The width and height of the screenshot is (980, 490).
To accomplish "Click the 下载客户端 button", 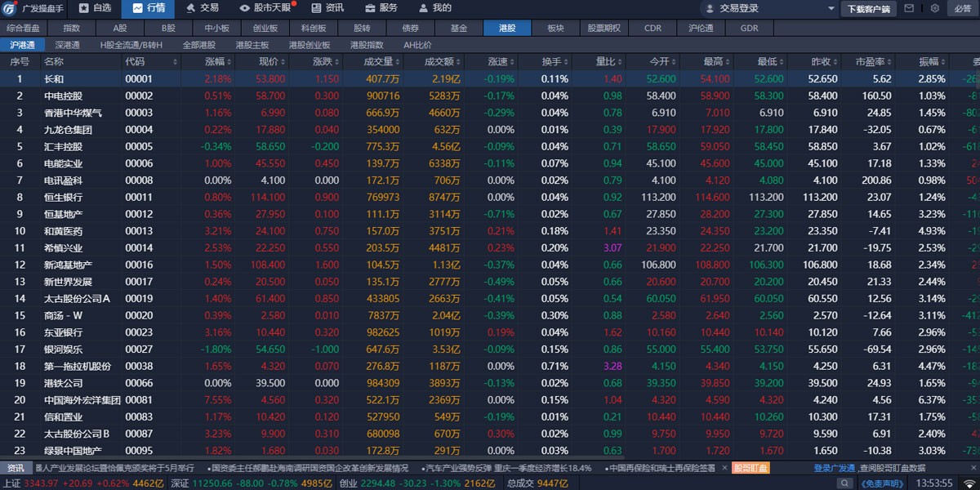I will [868, 9].
